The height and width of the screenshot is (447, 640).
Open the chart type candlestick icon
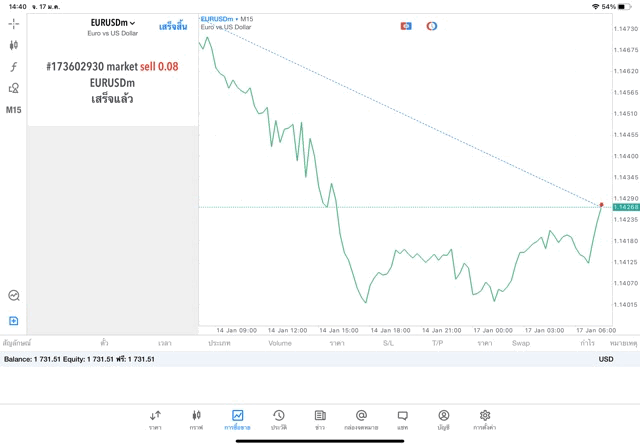pyautogui.click(x=14, y=45)
